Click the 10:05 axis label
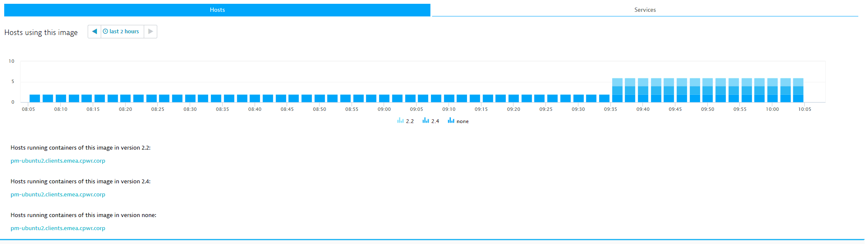The height and width of the screenshot is (244, 868). point(804,109)
